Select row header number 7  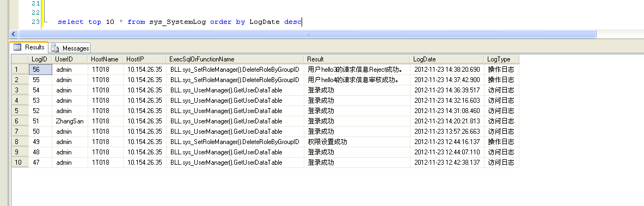(x=20, y=132)
